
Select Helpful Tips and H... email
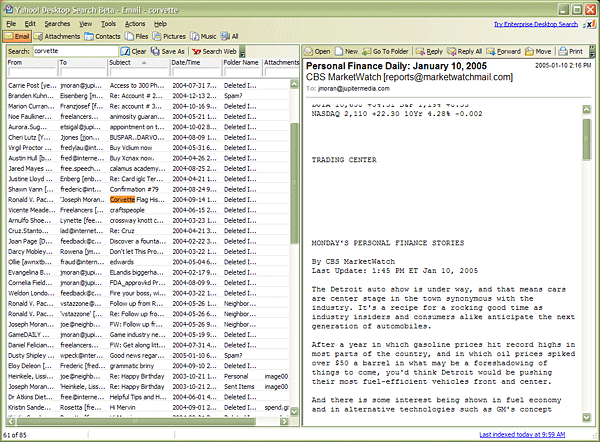point(148,397)
